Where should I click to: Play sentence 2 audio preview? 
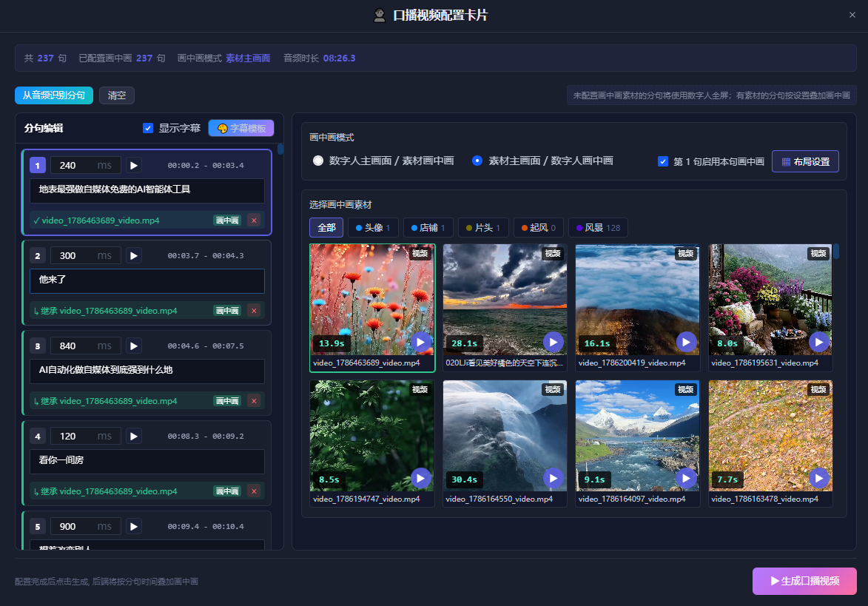(x=133, y=255)
